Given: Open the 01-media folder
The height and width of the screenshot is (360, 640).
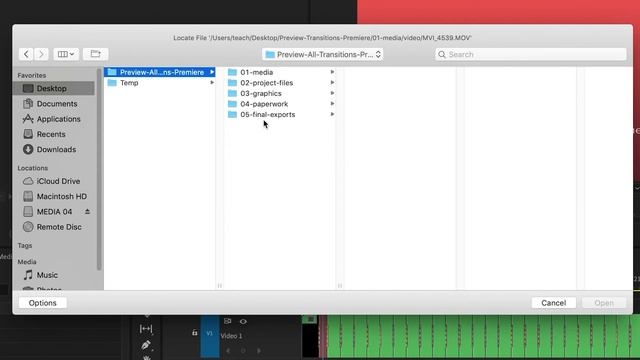Looking at the screenshot, I should (256, 72).
